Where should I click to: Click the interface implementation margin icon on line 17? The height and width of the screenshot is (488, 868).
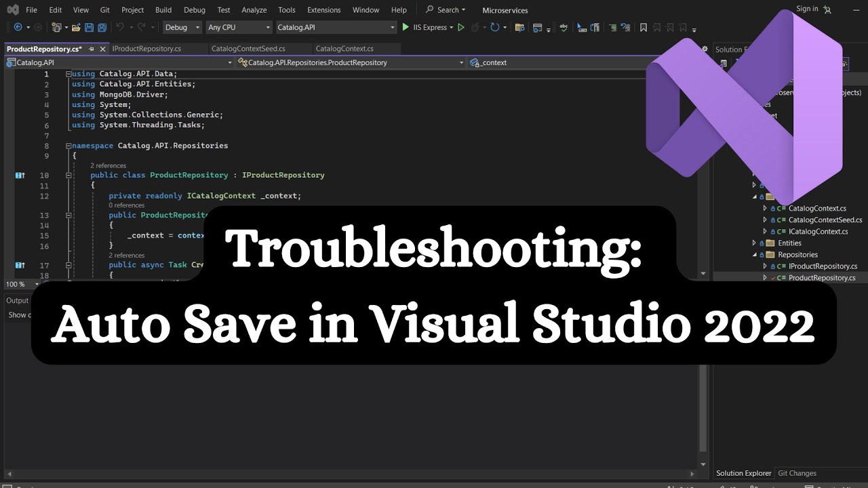coord(20,265)
